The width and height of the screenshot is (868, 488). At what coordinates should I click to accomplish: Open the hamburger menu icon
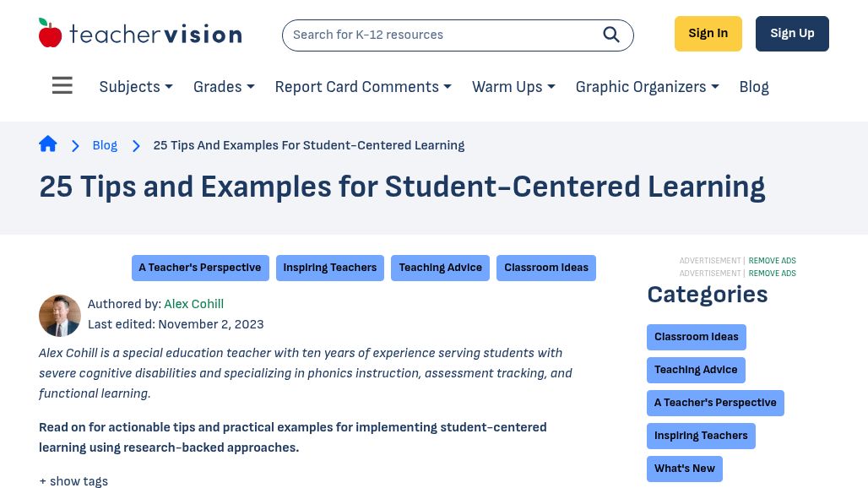(x=62, y=86)
